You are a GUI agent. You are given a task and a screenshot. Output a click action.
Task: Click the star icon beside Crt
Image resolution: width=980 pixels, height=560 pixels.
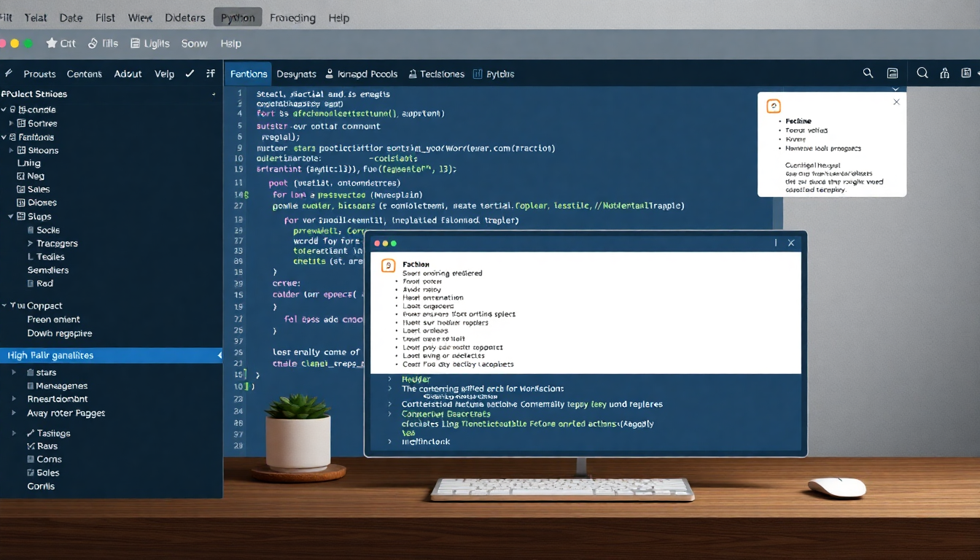coord(51,44)
